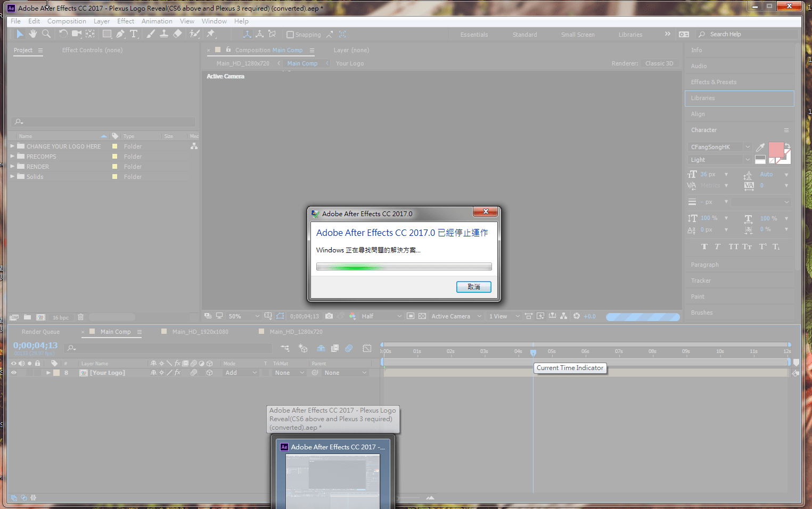Select the Eraser tool

pos(178,34)
